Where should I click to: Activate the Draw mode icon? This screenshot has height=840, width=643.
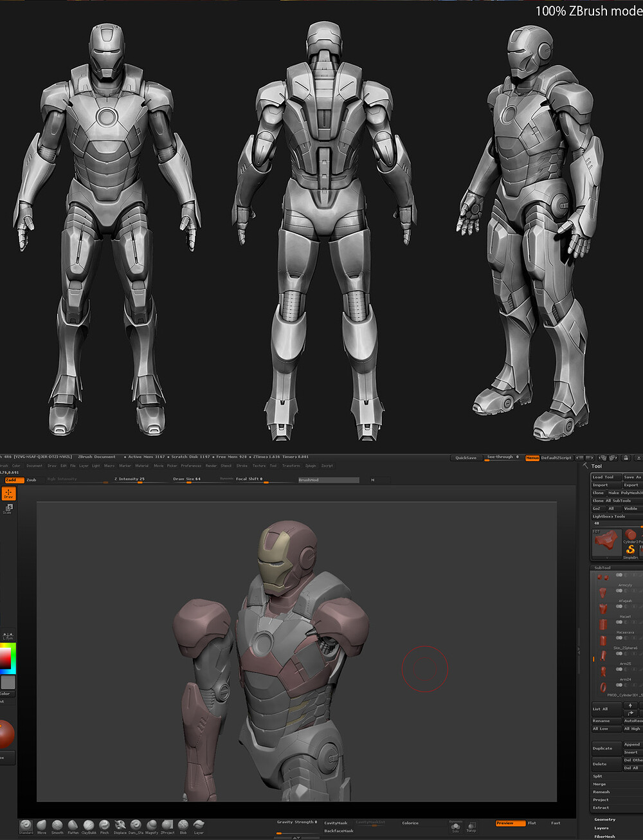tap(8, 494)
